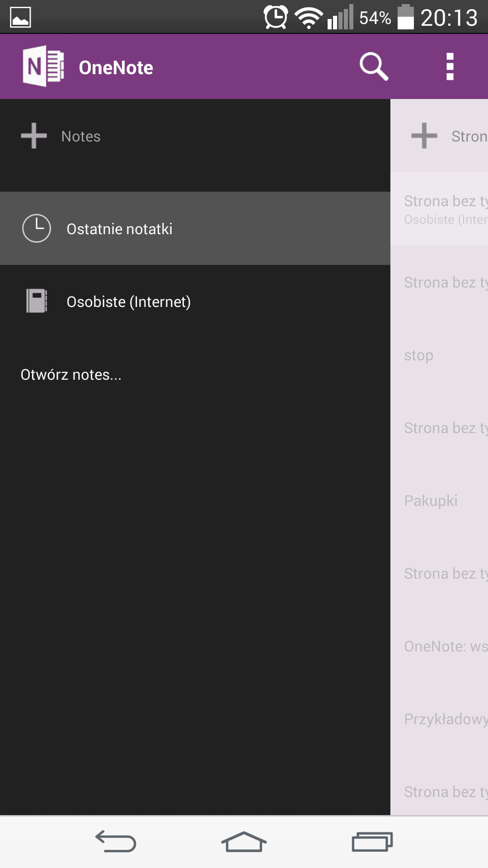The height and width of the screenshot is (868, 488).
Task: Tap the 20:13 clock in the status bar
Action: coord(449,18)
